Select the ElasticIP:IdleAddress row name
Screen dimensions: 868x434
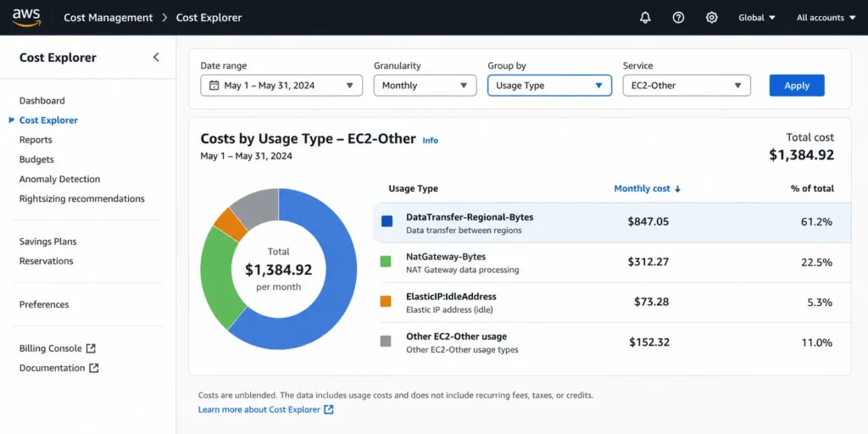tap(451, 297)
